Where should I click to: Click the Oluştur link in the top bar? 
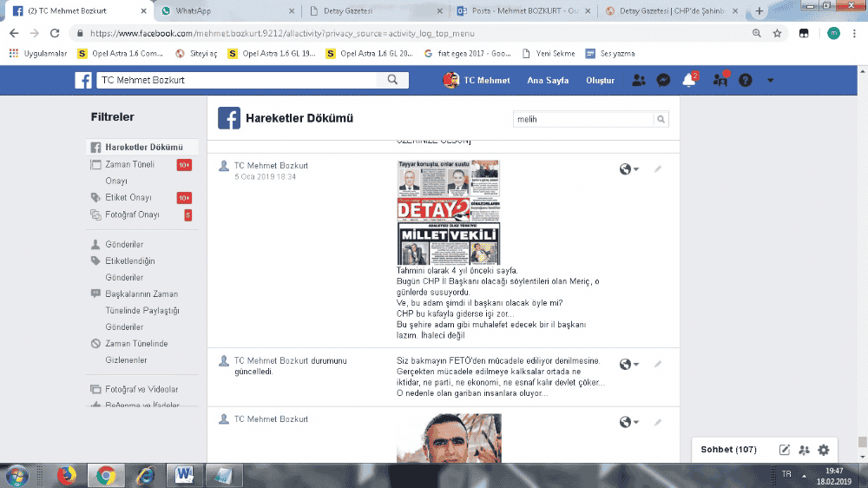pyautogui.click(x=600, y=80)
